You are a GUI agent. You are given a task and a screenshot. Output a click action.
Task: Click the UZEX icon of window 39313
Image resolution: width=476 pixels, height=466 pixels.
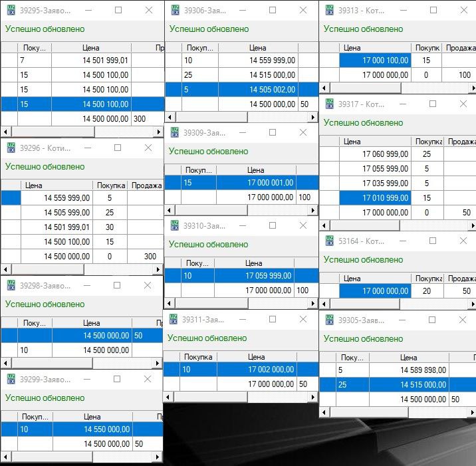(x=329, y=10)
